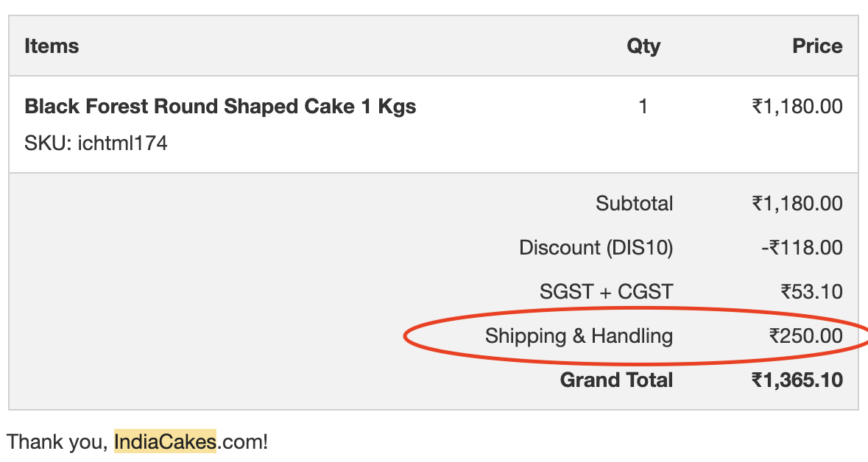Image resolution: width=868 pixels, height=462 pixels.
Task: Click the Thank you text
Action: click(57, 441)
